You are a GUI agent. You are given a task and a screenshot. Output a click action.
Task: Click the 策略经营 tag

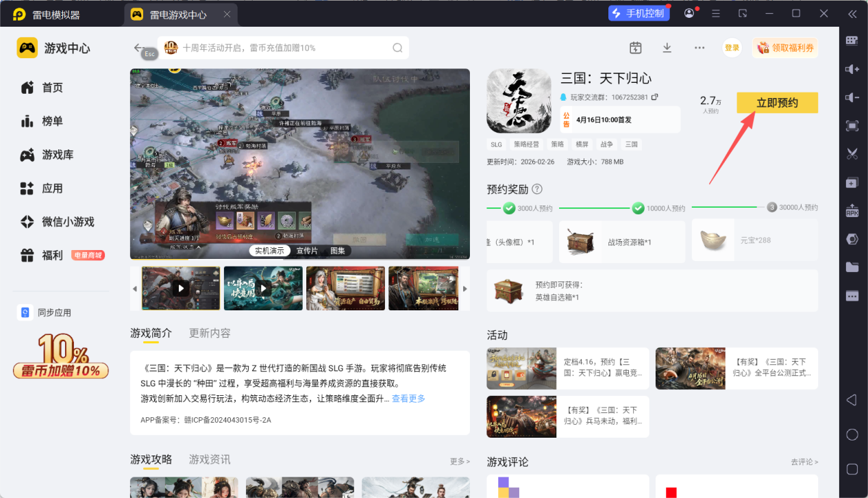tap(527, 145)
